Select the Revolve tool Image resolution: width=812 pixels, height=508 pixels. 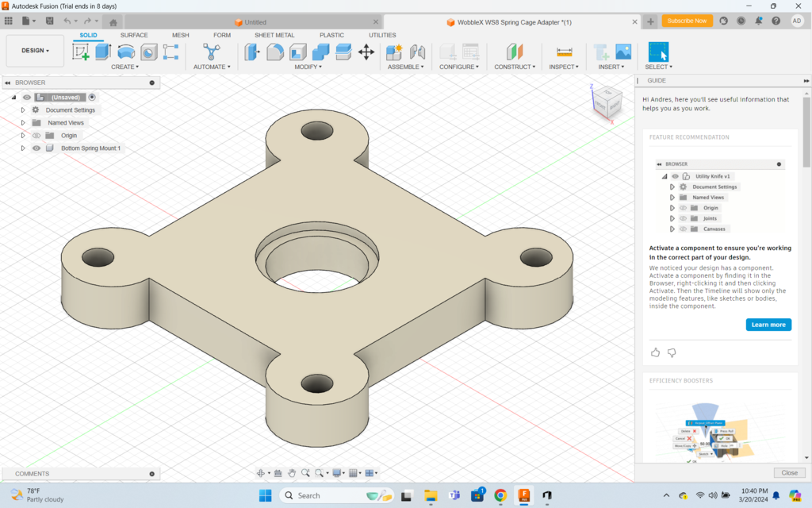pos(125,51)
